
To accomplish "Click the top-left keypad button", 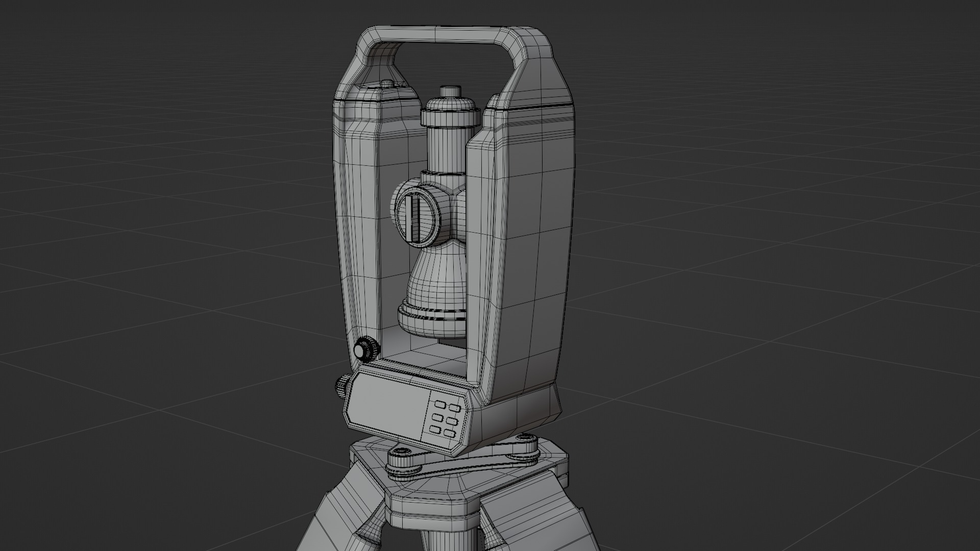I will 439,405.
